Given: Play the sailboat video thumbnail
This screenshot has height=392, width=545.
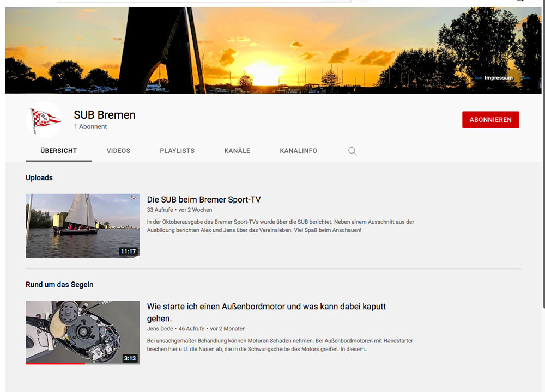Looking at the screenshot, I should [82, 226].
